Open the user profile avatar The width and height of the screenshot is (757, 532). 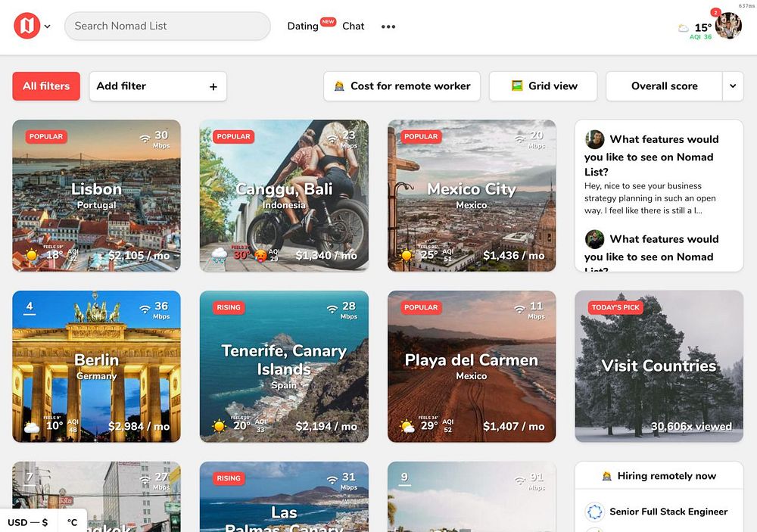coord(728,26)
